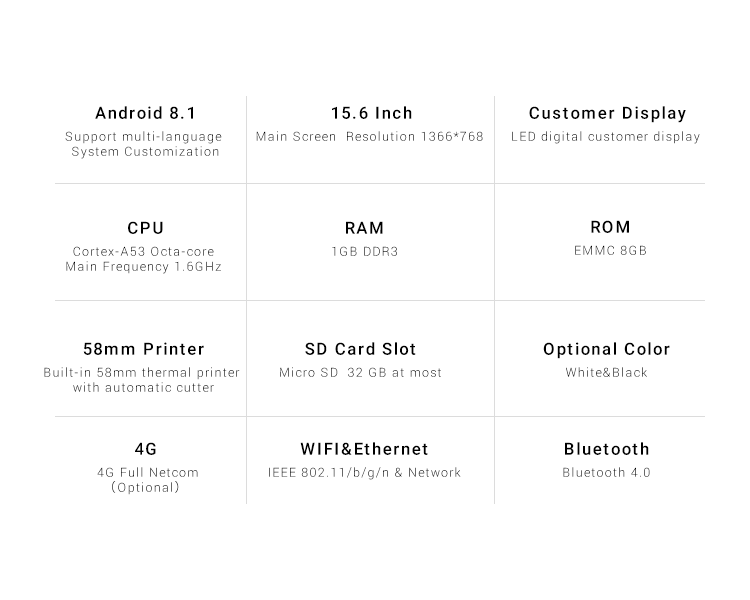Screen dimensions: 750x600
Task: Click the 58mm Printer heading
Action: click(x=143, y=349)
